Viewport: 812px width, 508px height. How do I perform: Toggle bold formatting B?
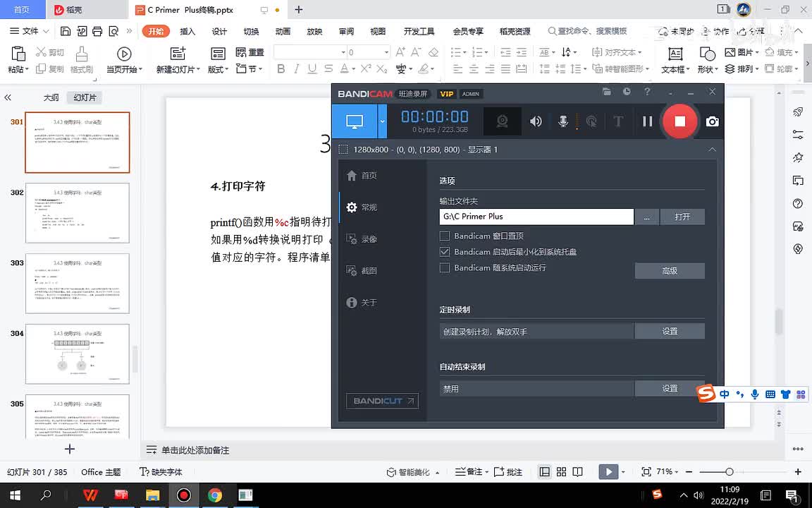point(281,68)
